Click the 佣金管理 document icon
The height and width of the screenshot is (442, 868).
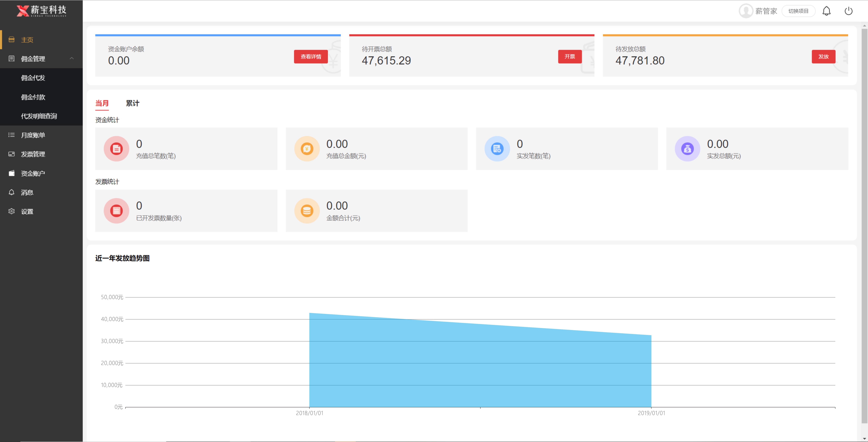pos(11,59)
